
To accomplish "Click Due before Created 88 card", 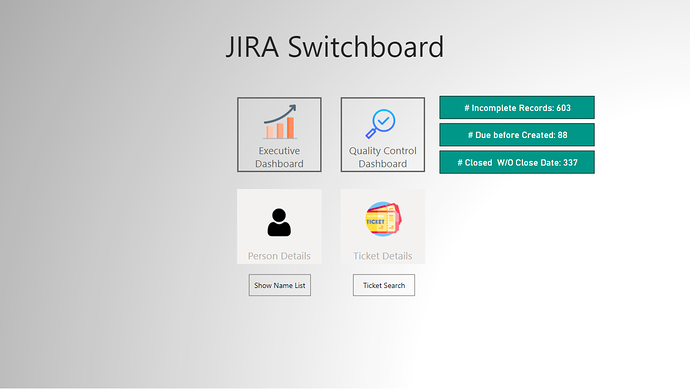I will click(x=517, y=135).
